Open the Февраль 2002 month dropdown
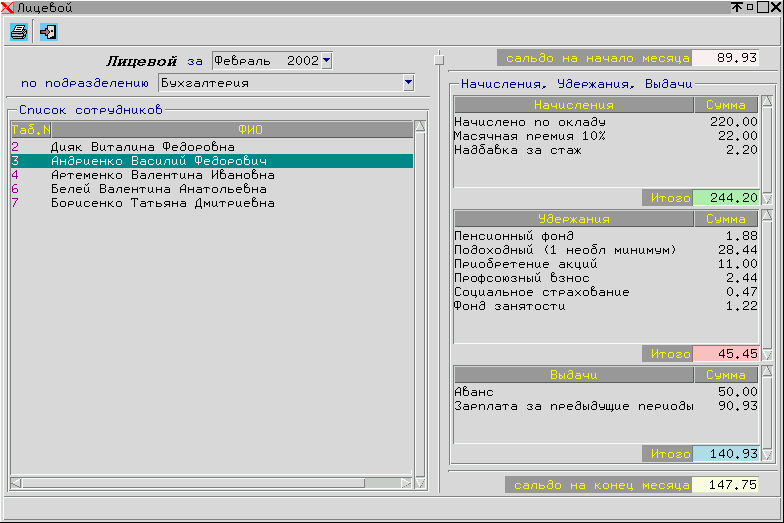This screenshot has height=523, width=784. pyautogui.click(x=326, y=61)
